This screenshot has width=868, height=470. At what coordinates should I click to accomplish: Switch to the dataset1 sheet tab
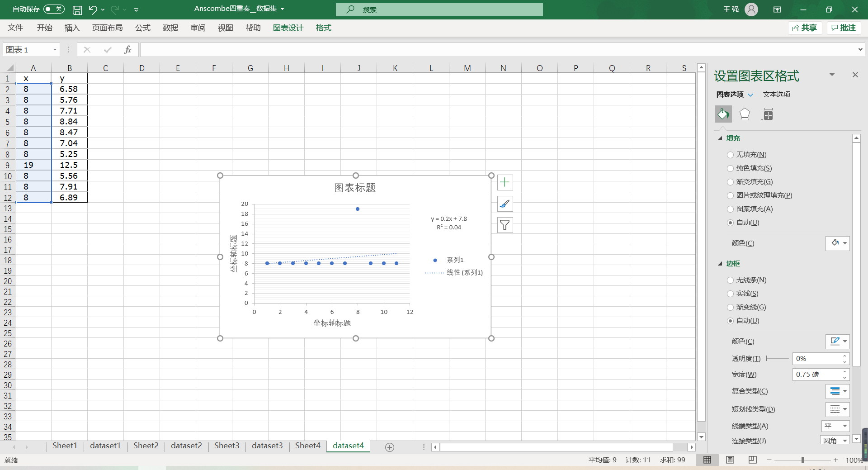coord(105,446)
